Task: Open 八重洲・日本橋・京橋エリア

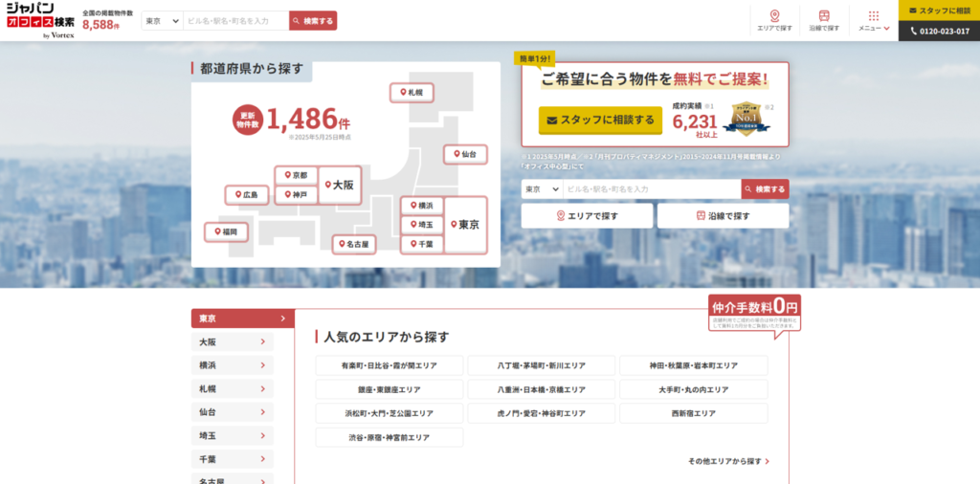Action: [x=542, y=389]
